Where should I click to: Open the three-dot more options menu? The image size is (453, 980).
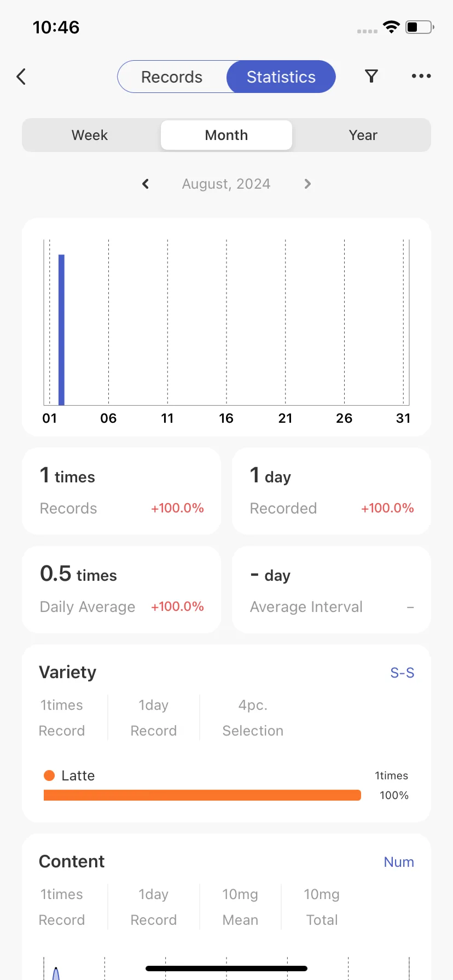(x=421, y=76)
